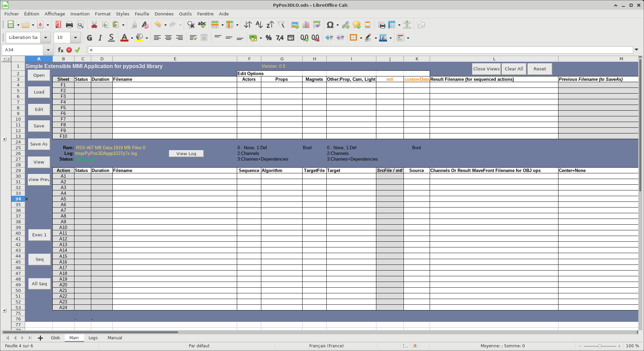Insert a chart

(306, 24)
